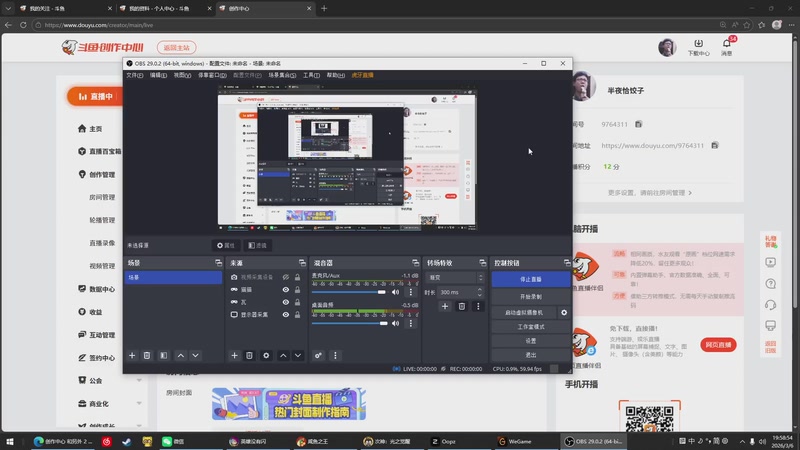800x450 pixels.
Task: Expand the guild item in Douyu sidebar
Action: tap(139, 381)
